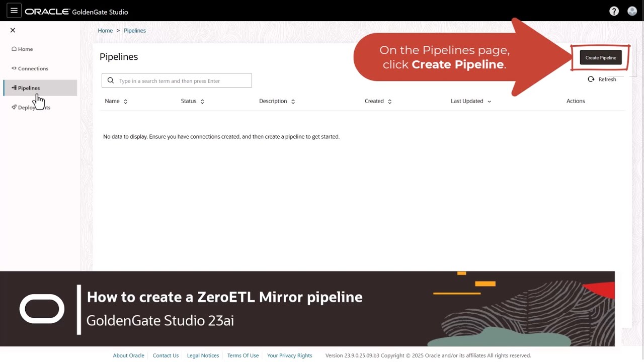Viewport: 644px width, 362px height.
Task: Open About Oracle footer link
Action: (128, 355)
